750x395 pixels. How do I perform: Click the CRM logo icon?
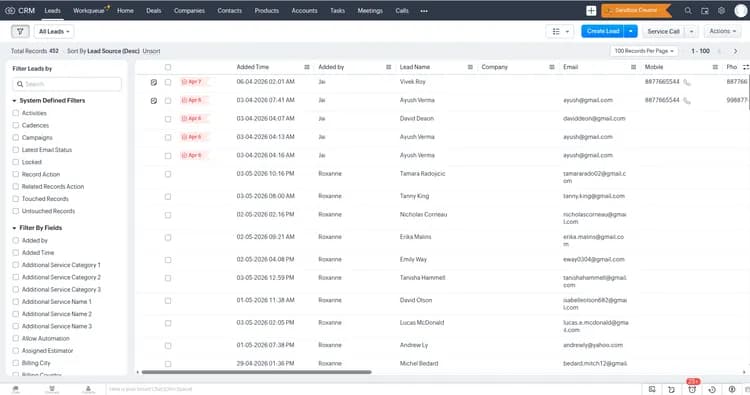point(10,11)
